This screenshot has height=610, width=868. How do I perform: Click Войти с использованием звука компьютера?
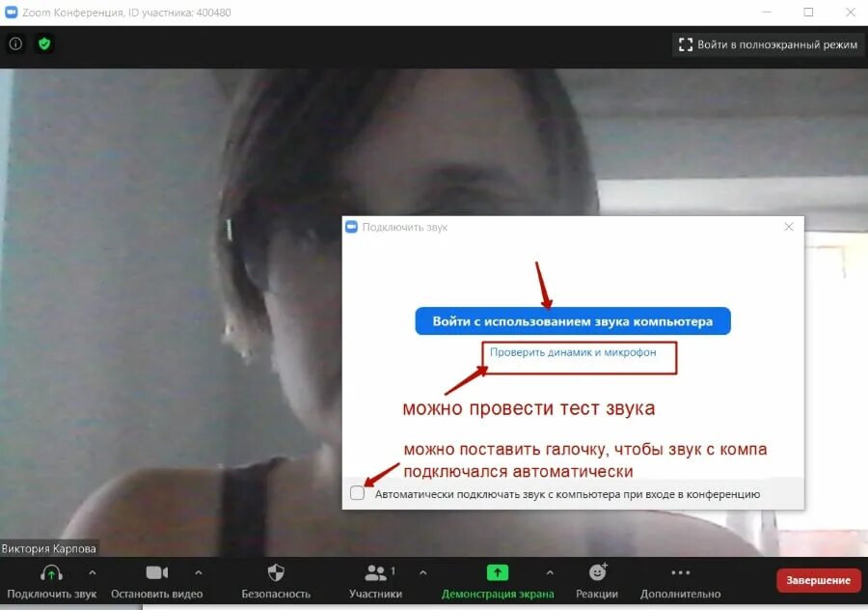point(573,321)
